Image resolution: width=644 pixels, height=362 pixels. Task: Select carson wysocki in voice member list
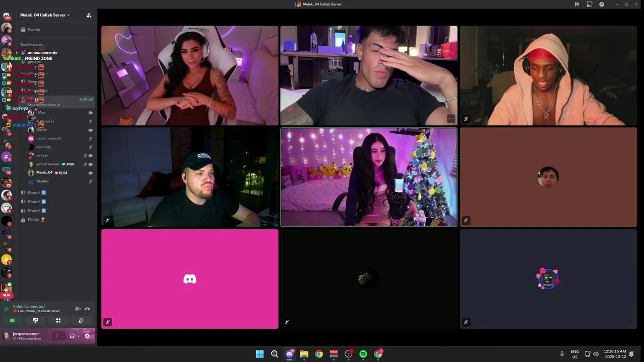[x=60, y=138]
